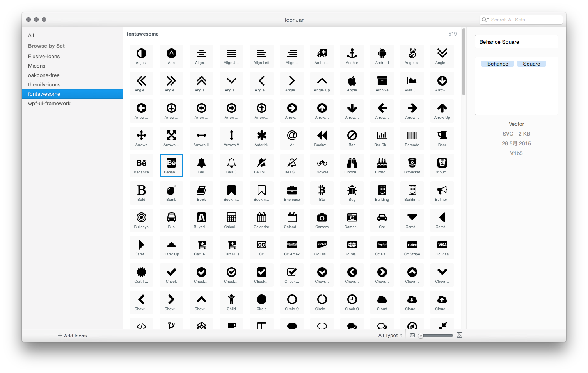This screenshot has height=373, width=588.
Task: Click the large thumbnail size icon
Action: tap(459, 336)
